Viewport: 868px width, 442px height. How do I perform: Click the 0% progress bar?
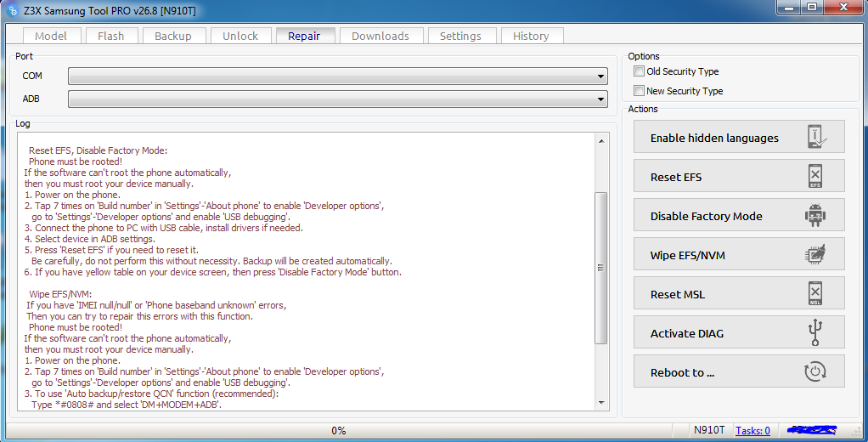click(x=339, y=430)
